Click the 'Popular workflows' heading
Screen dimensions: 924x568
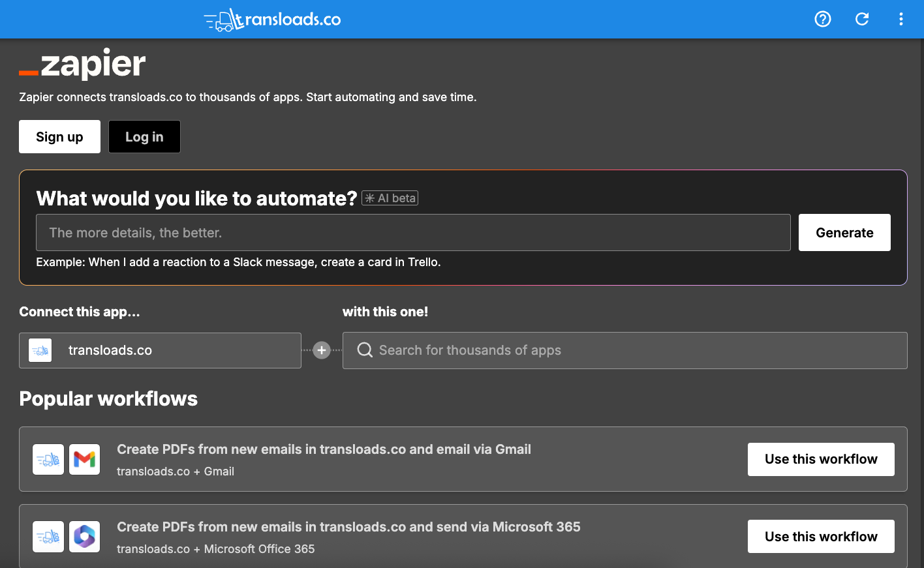coord(108,399)
